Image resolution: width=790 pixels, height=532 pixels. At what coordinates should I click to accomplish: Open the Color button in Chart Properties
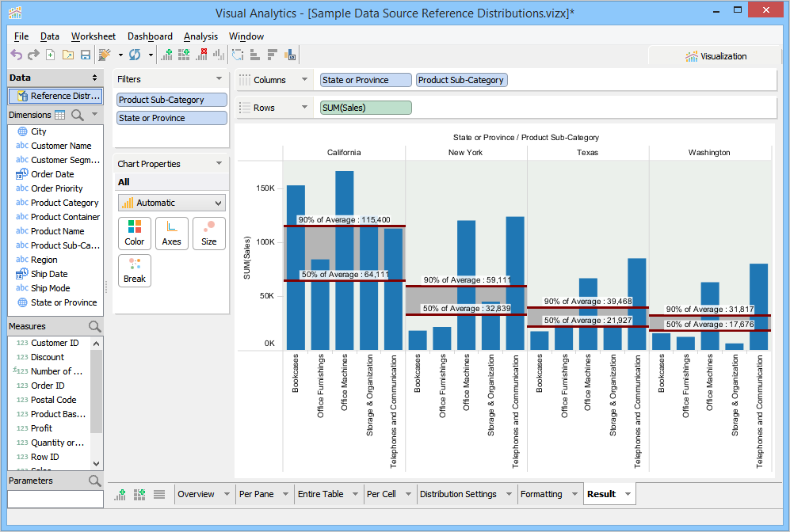135,234
